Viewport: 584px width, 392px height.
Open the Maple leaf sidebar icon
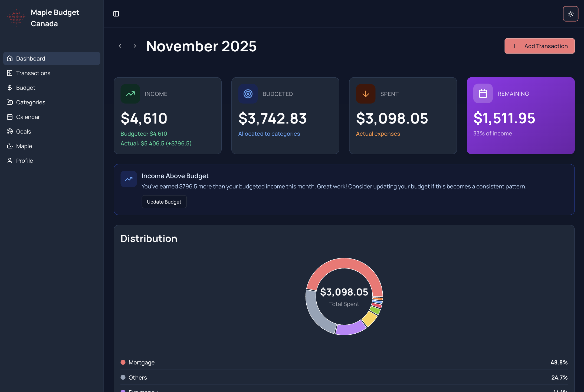click(10, 146)
